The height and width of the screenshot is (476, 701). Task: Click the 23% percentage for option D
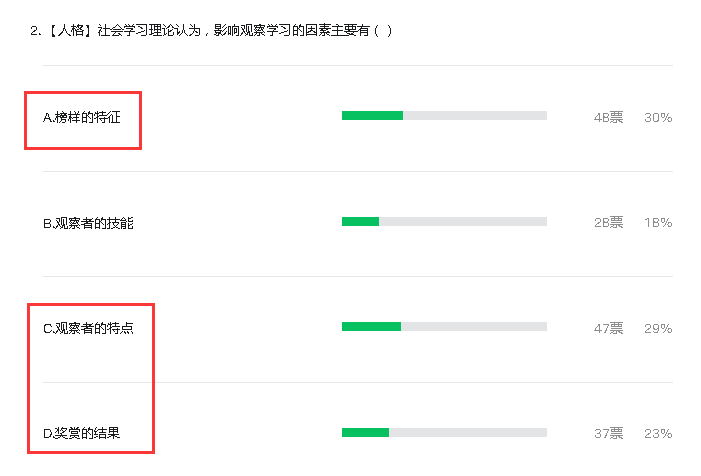click(x=657, y=433)
